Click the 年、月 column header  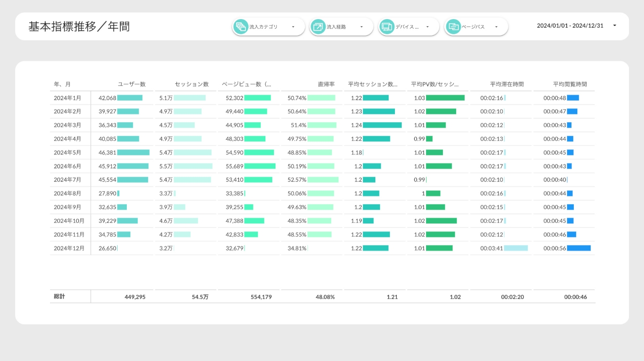click(62, 84)
